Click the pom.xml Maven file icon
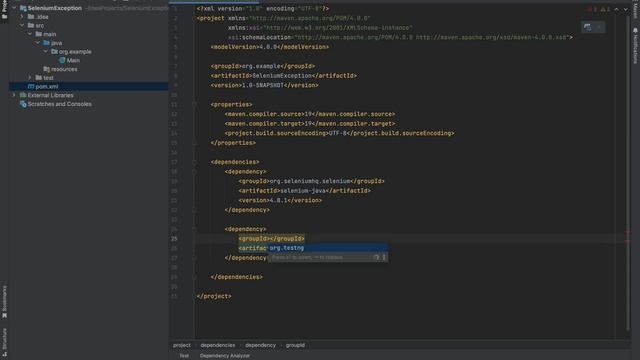Viewport: 640px width, 360px height. tap(31, 87)
